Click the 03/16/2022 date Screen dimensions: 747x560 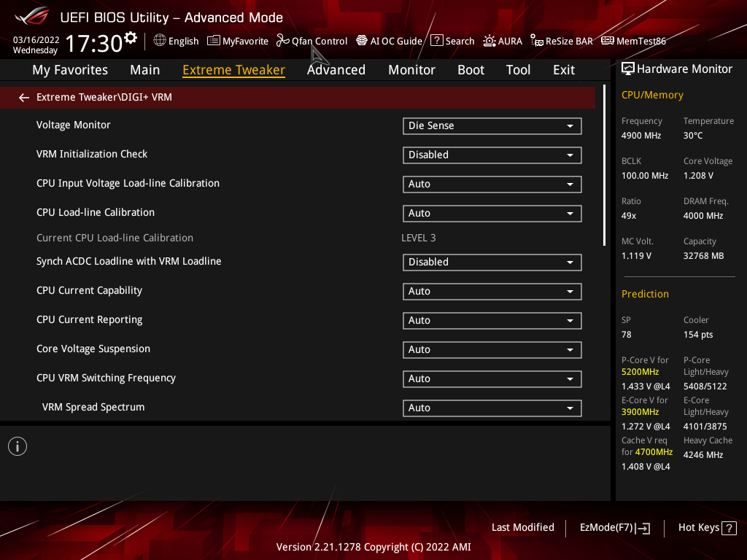(x=36, y=40)
